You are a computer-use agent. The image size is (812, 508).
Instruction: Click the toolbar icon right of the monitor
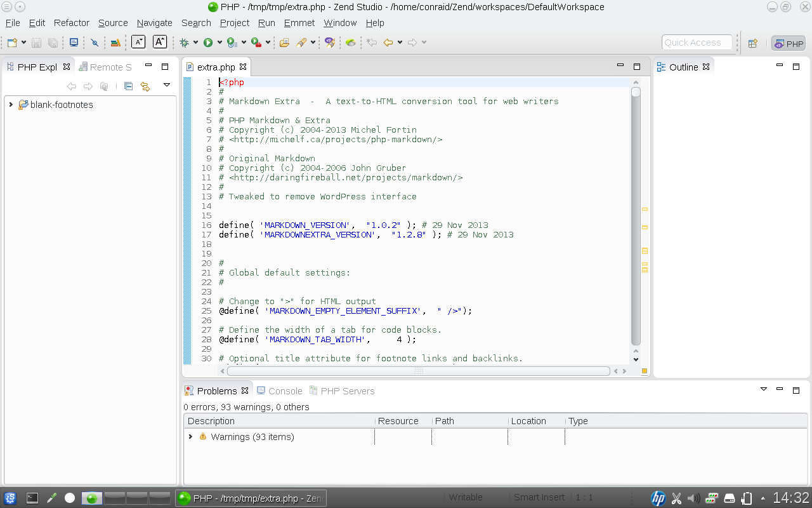click(x=95, y=43)
